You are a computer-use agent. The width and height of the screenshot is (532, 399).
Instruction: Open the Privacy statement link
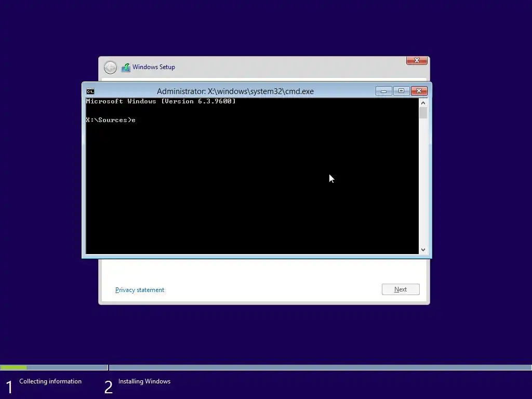[x=140, y=290]
